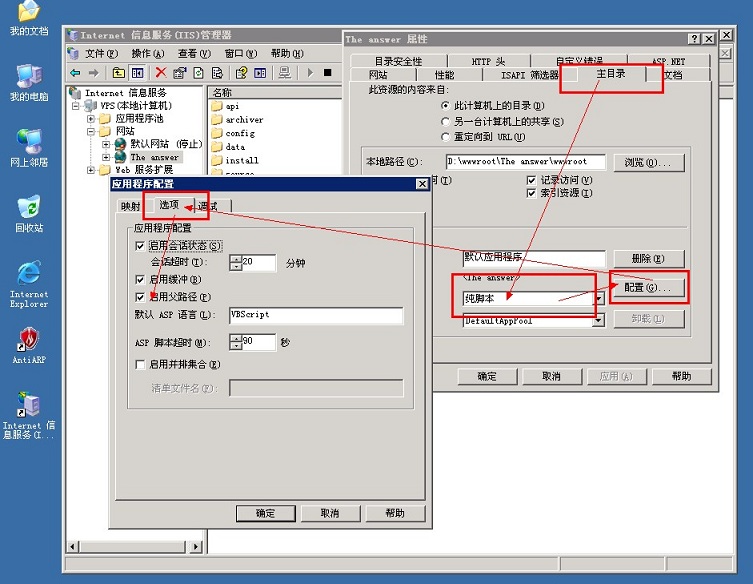Expand the 应用程序池 tree node

91,119
